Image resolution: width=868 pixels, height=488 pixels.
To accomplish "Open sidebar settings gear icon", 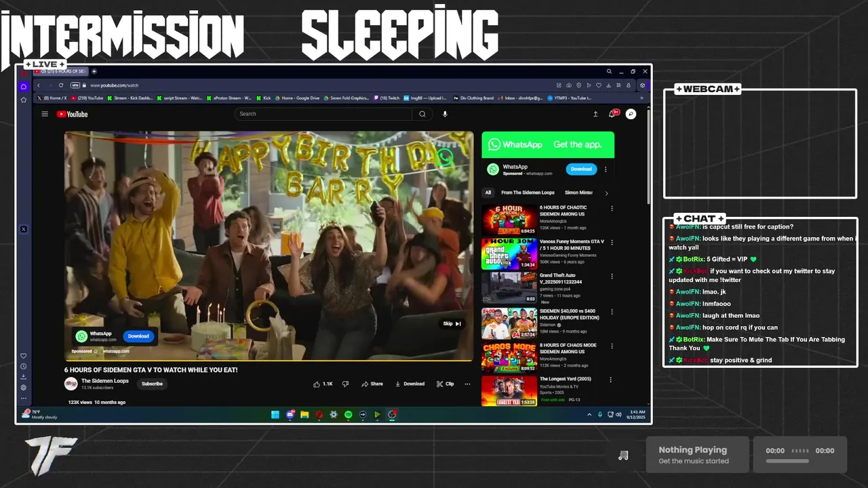I will (x=24, y=388).
